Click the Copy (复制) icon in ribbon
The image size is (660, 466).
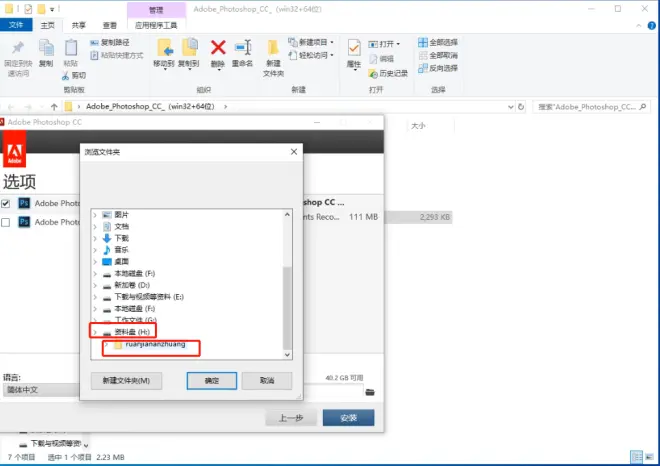[46, 48]
